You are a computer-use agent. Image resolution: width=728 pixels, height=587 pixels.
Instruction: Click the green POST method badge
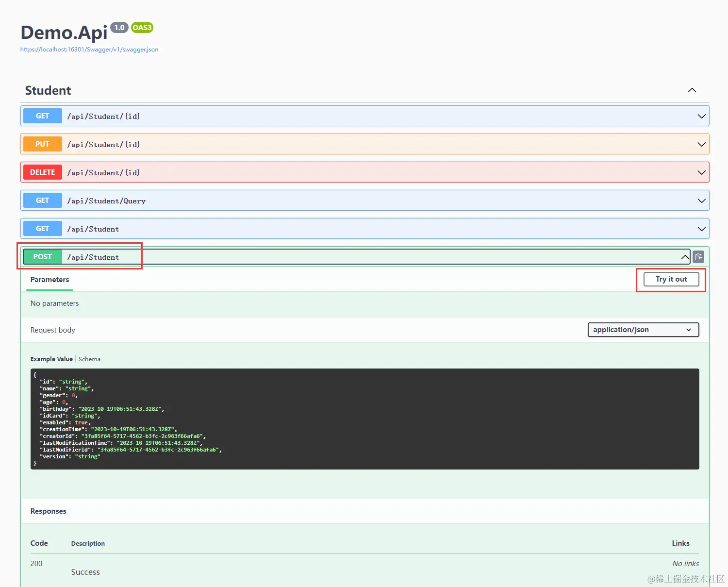(x=43, y=257)
